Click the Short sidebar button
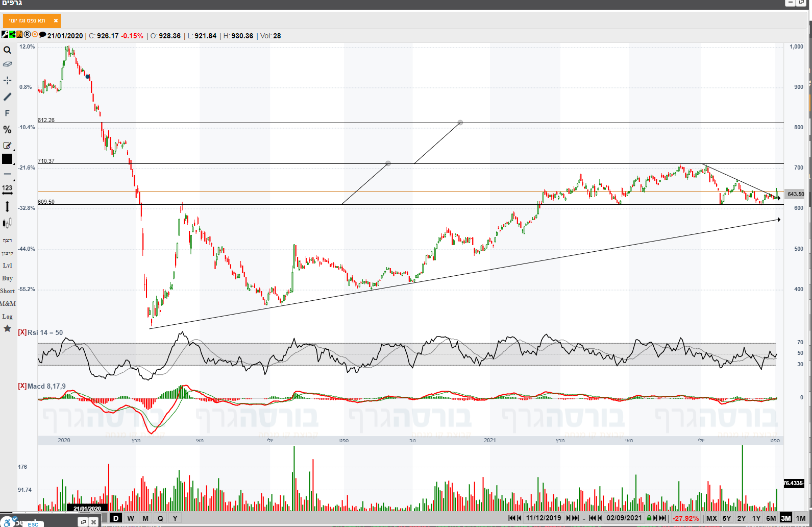 tap(7, 291)
